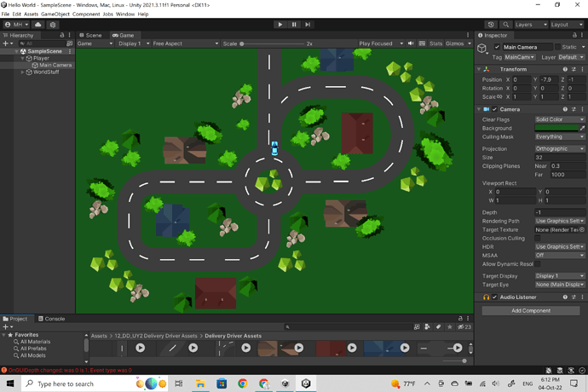Screen dimensions: 588x392
Task: Lock the Inspector panel
Action: (574, 35)
